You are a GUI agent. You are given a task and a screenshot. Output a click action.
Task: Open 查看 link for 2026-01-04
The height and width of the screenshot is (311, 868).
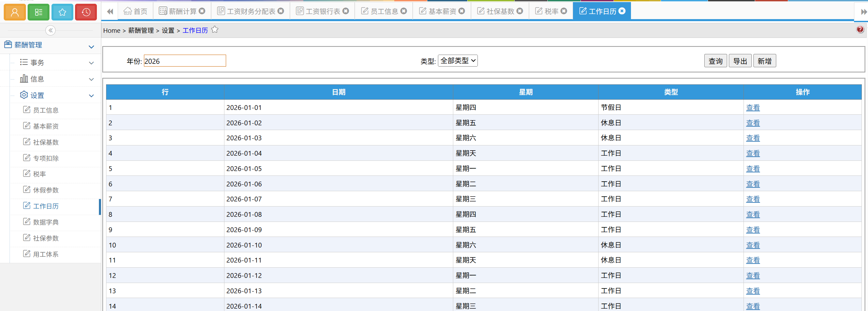[753, 153]
